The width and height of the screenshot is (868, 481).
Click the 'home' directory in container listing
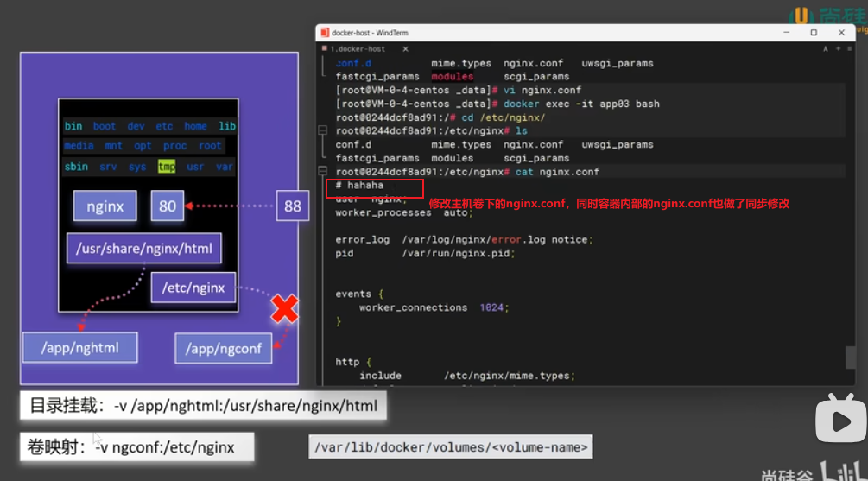pos(195,126)
